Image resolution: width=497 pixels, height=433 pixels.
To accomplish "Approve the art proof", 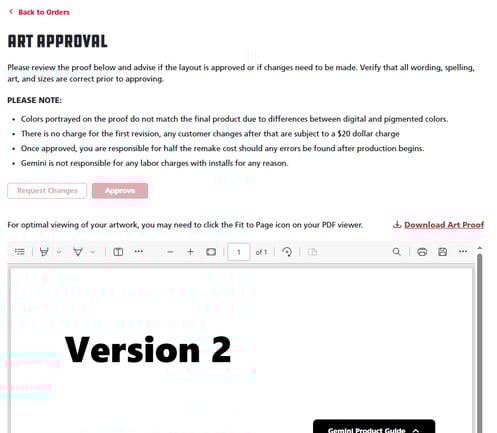I will tap(120, 191).
